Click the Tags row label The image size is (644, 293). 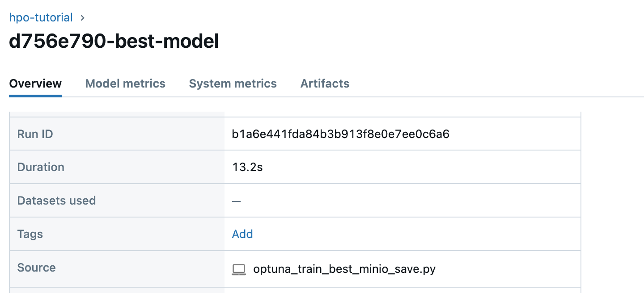click(x=30, y=234)
